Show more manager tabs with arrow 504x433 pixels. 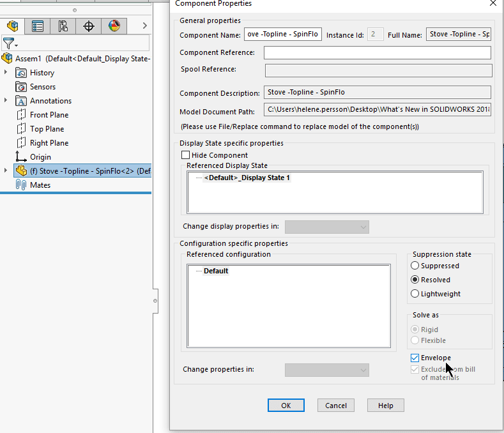click(x=145, y=26)
